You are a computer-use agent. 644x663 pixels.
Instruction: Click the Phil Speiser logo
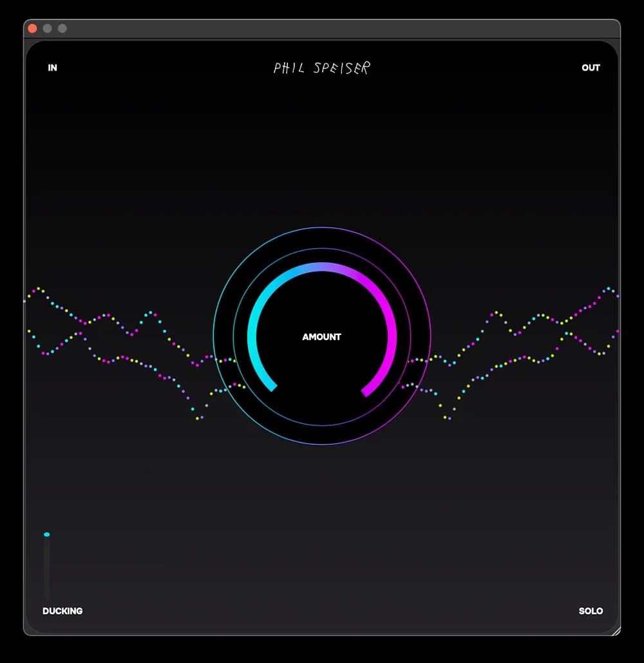click(321, 68)
